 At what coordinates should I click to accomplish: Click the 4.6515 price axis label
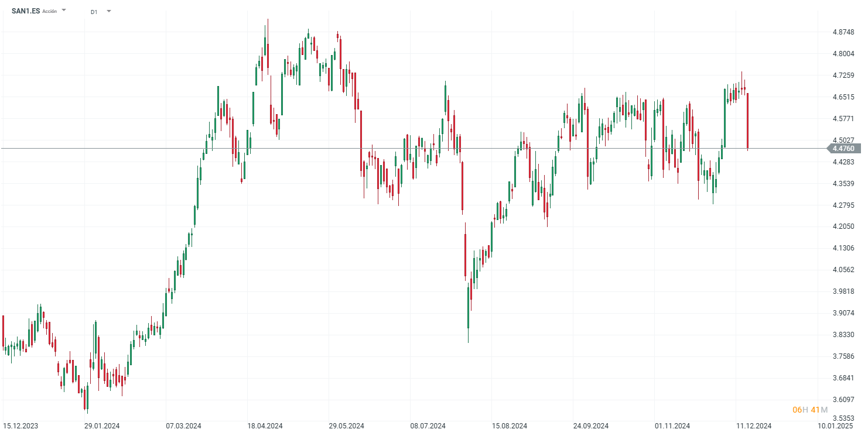(843, 97)
